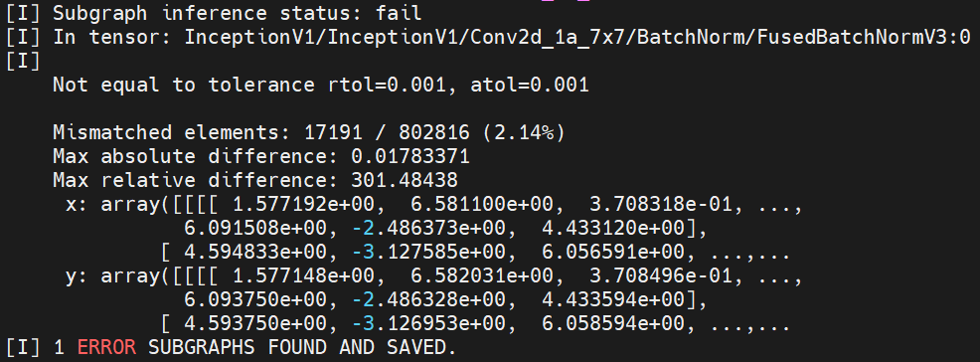
Task: Click the max absolute difference value 0.01783371
Action: click(x=410, y=156)
